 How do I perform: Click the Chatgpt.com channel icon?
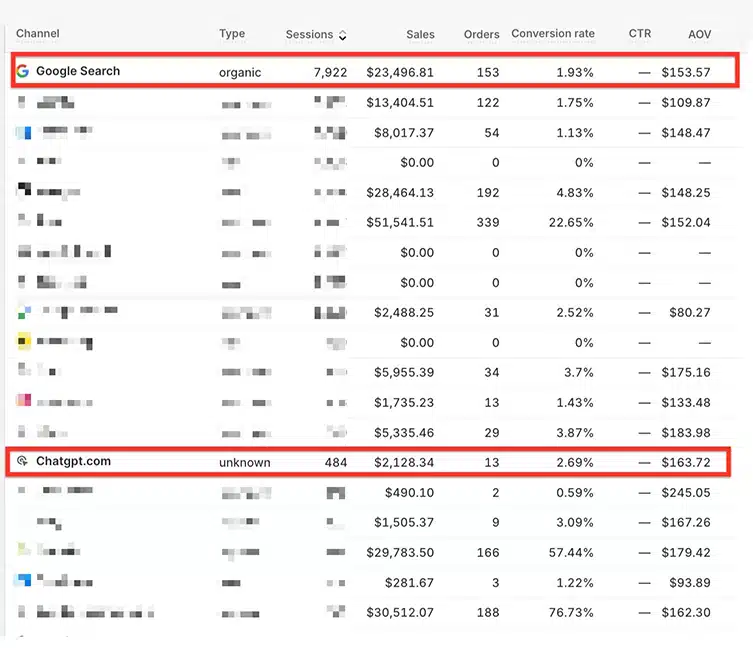coord(23,462)
